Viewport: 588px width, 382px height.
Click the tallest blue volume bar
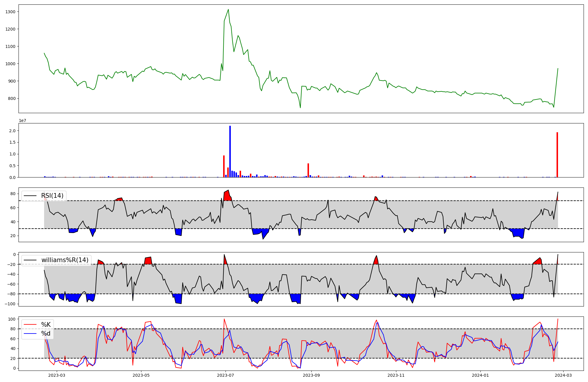tap(230, 151)
